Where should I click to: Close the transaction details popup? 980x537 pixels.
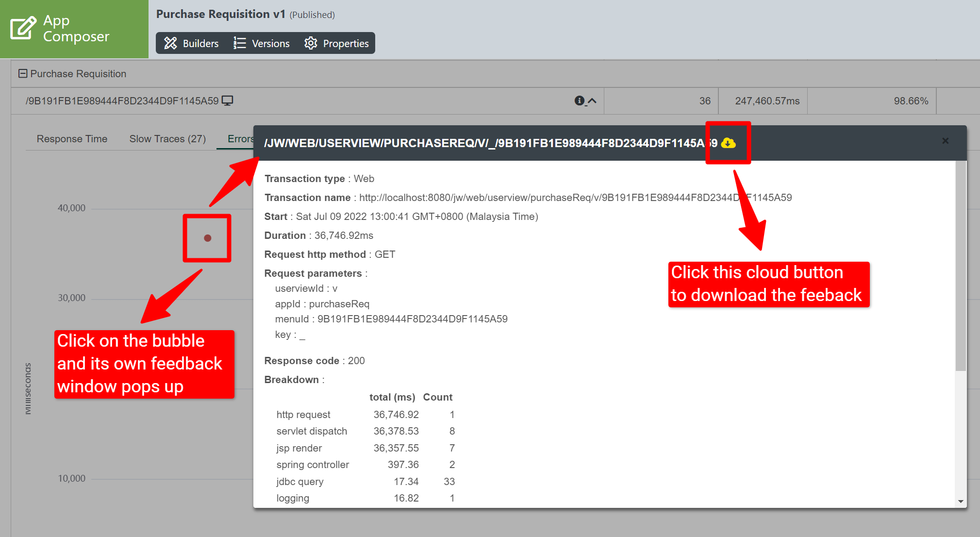coord(945,141)
